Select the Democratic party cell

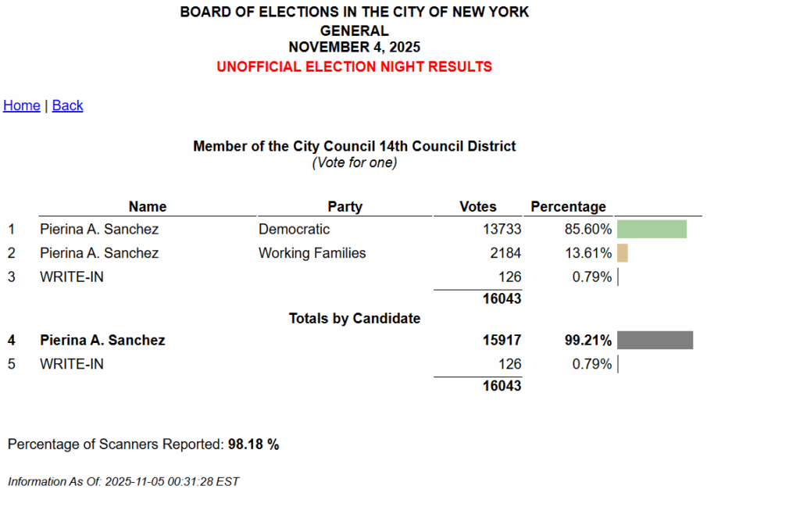294,229
